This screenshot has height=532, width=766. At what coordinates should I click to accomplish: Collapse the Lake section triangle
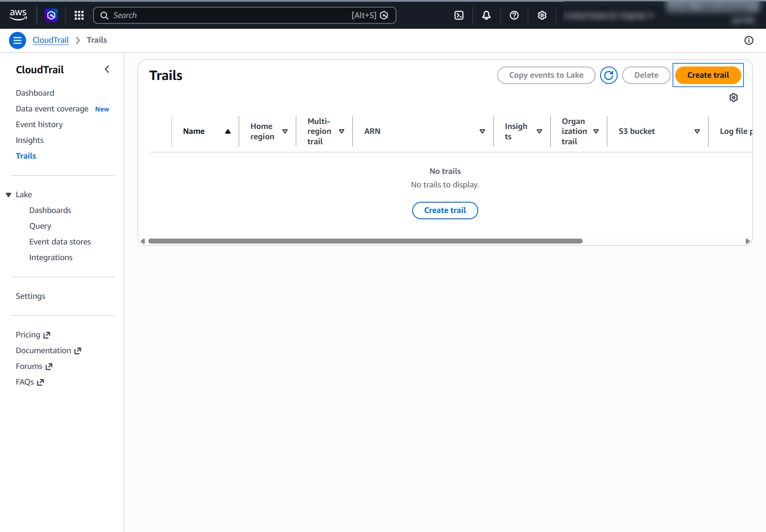[9, 195]
